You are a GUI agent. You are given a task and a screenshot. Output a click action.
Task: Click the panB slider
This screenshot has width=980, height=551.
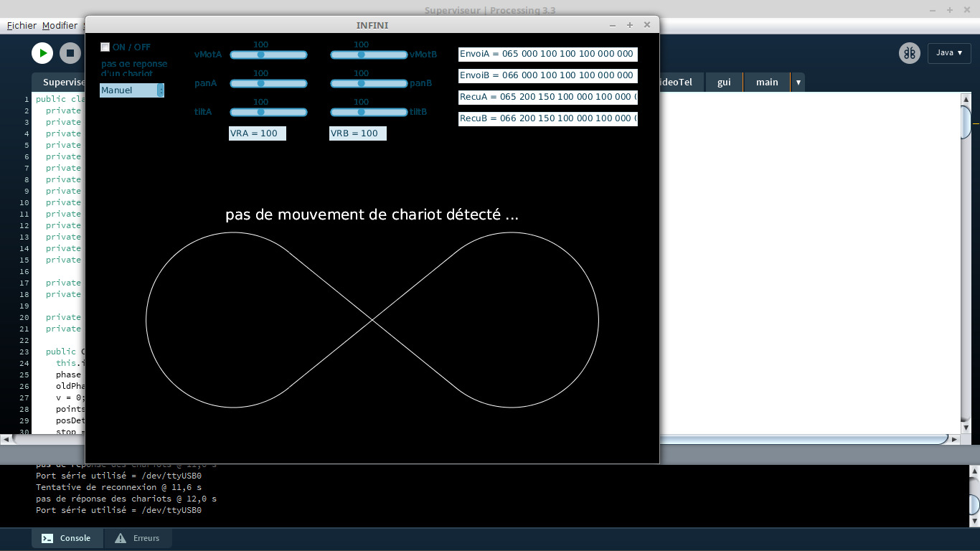coord(369,83)
